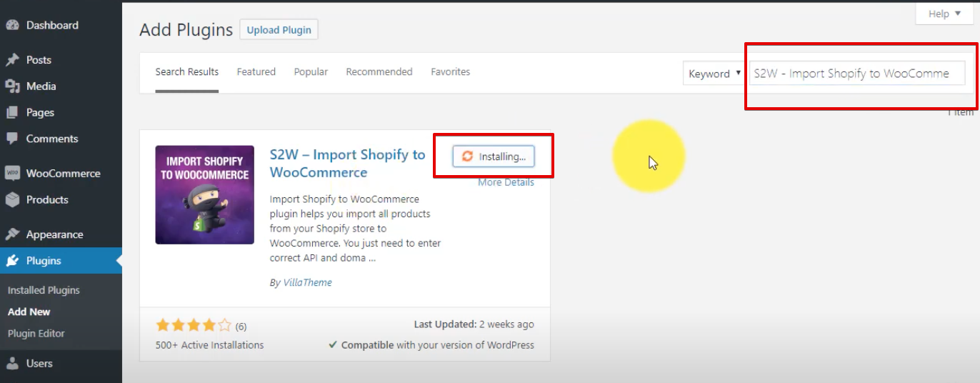The width and height of the screenshot is (980, 383).
Task: Click 'Last Updated: 2 weeks ago' text
Action: 474,324
